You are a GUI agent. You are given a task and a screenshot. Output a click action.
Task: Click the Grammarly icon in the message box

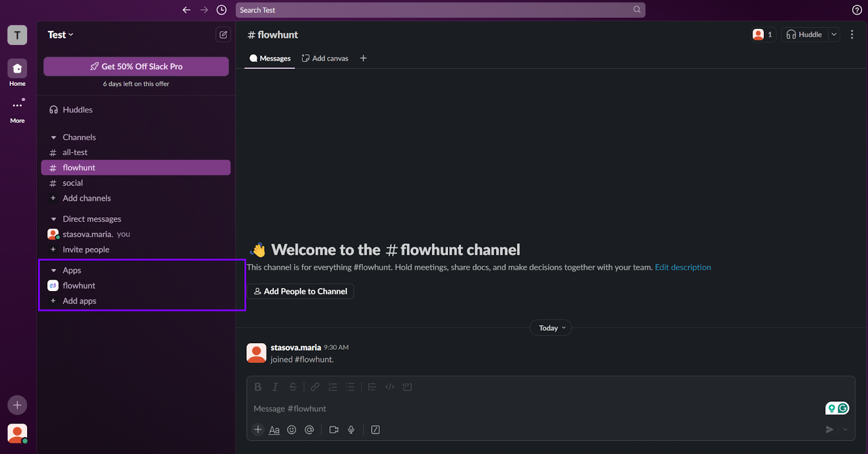click(843, 408)
